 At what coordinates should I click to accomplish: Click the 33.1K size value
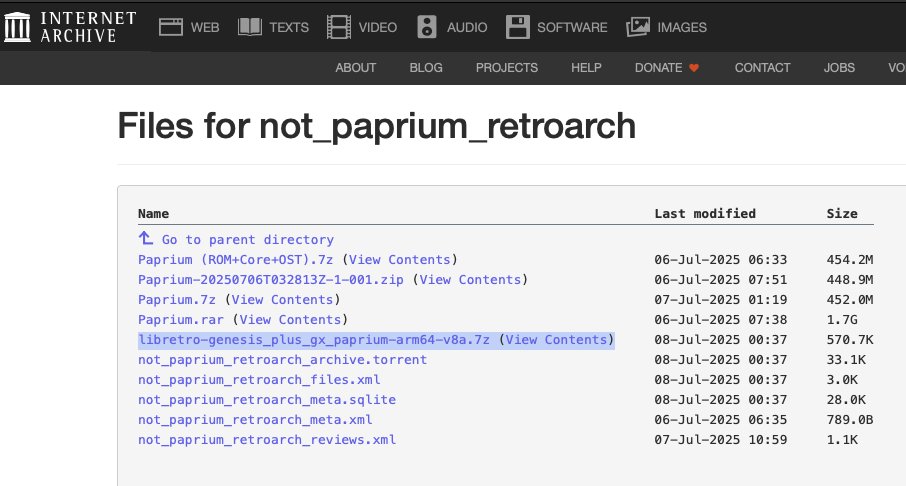click(846, 359)
